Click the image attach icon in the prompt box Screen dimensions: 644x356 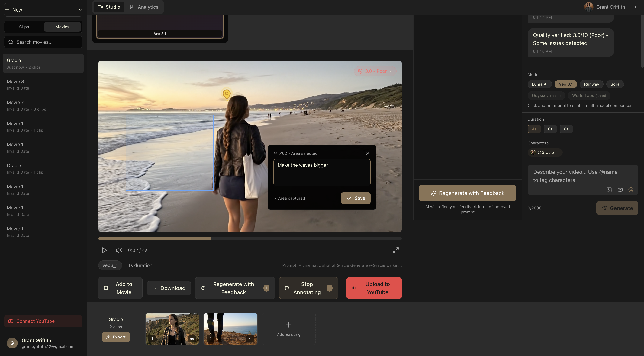(609, 190)
